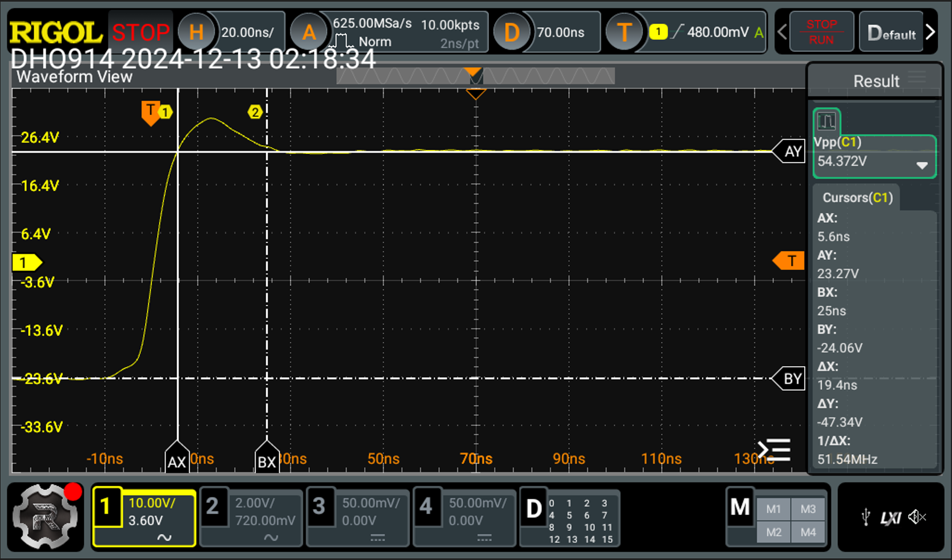Click the channel 1 ground level marker
Viewport: 952px width, 560px height.
[x=27, y=262]
